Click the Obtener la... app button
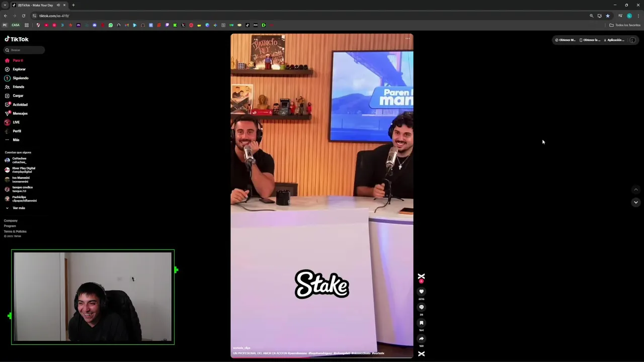Viewport: 644px width, 362px height. click(590, 40)
